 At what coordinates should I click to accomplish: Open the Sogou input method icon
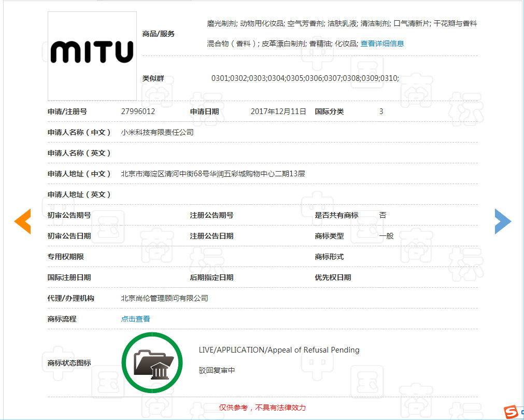[x=511, y=412]
